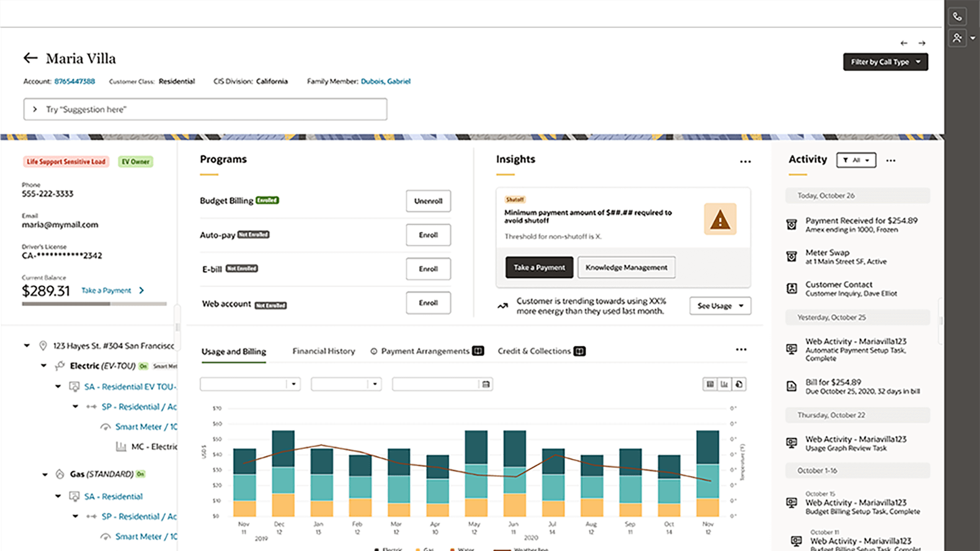The height and width of the screenshot is (551, 980).
Task: Switch to the Financial History tab
Action: pos(323,351)
